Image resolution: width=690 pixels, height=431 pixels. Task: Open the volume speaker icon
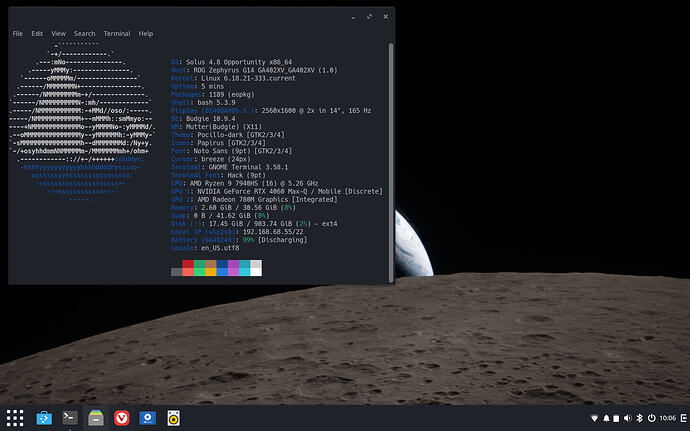coord(628,418)
